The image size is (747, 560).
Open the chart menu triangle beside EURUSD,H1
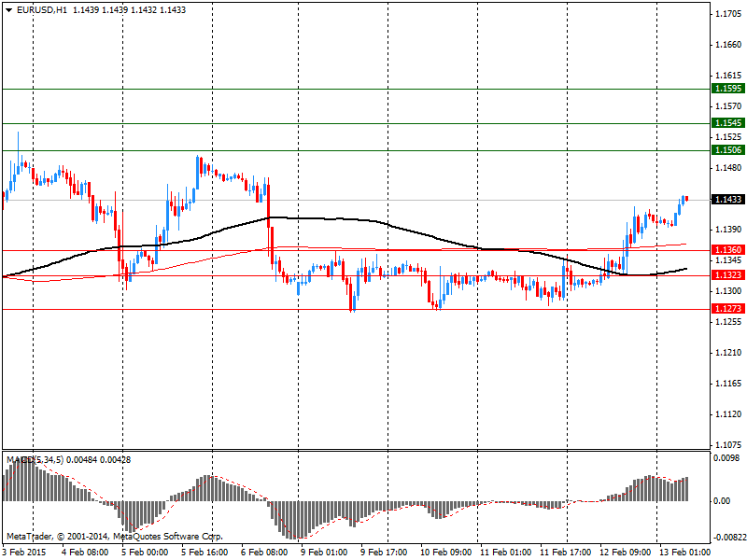click(x=9, y=10)
